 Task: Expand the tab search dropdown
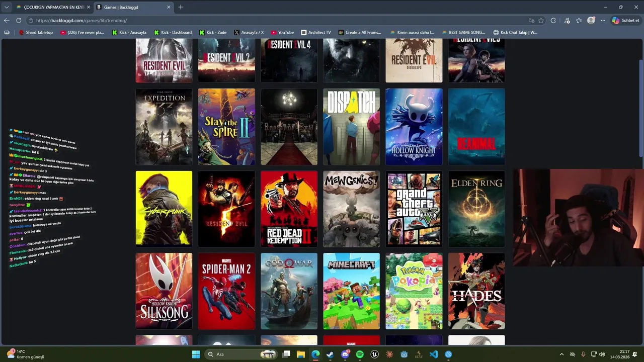[x=7, y=7]
